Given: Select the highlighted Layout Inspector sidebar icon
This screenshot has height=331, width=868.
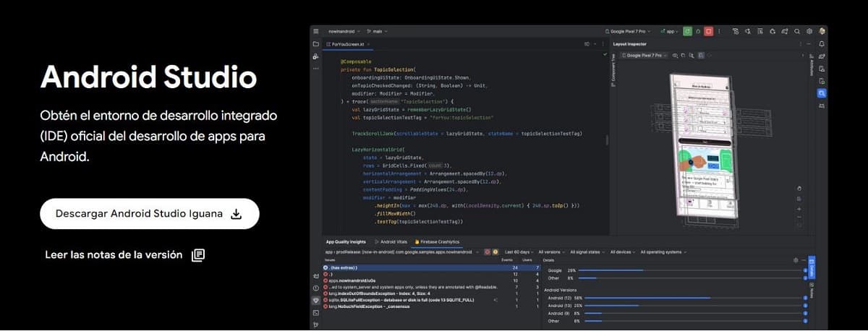Looking at the screenshot, I should tap(822, 93).
